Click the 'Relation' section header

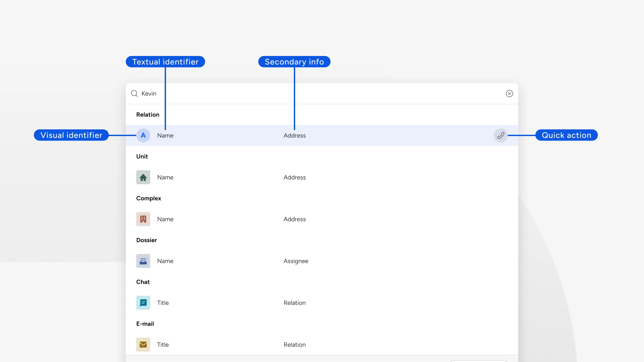tap(148, 115)
